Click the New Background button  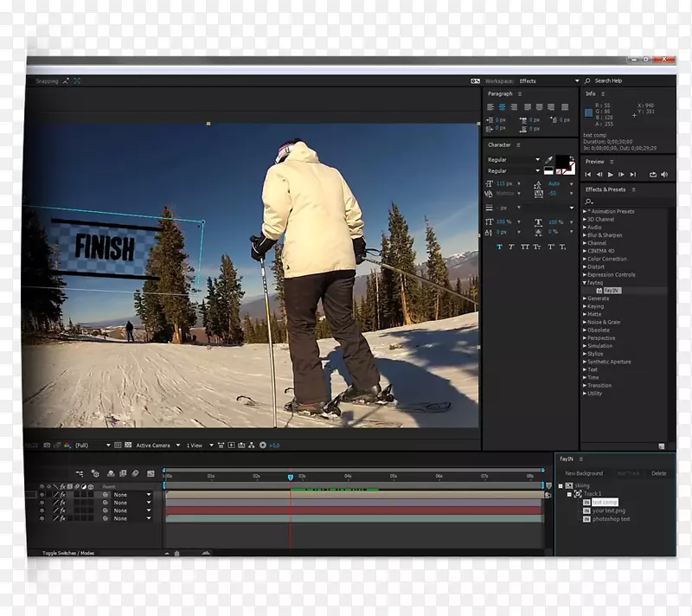584,473
